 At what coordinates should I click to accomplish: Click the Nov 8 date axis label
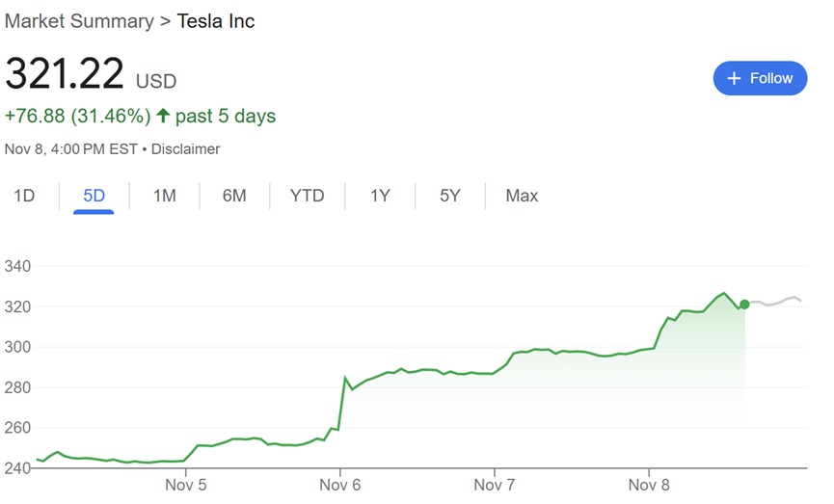click(x=649, y=485)
